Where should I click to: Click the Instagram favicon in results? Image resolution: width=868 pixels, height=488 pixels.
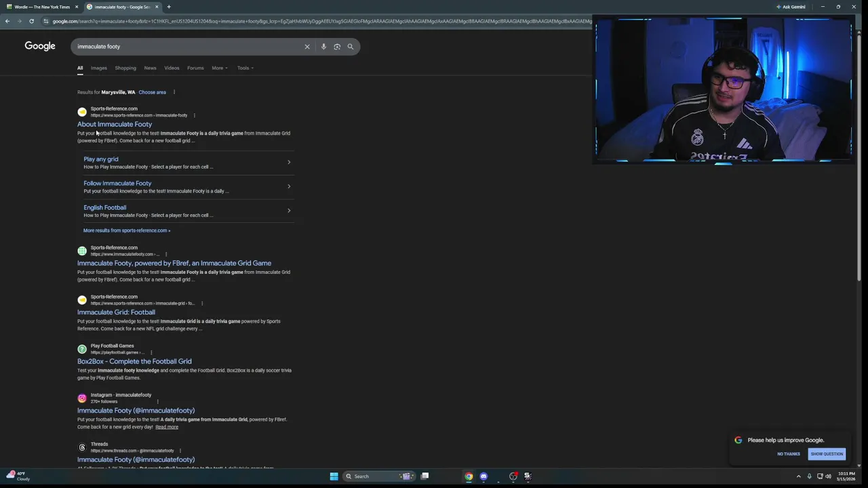[x=82, y=398]
